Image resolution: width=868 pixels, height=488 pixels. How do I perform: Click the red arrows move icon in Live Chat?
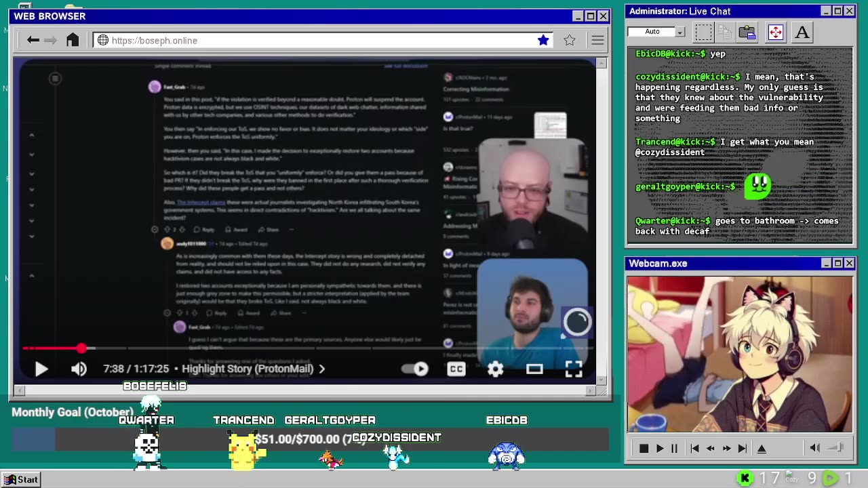point(776,32)
